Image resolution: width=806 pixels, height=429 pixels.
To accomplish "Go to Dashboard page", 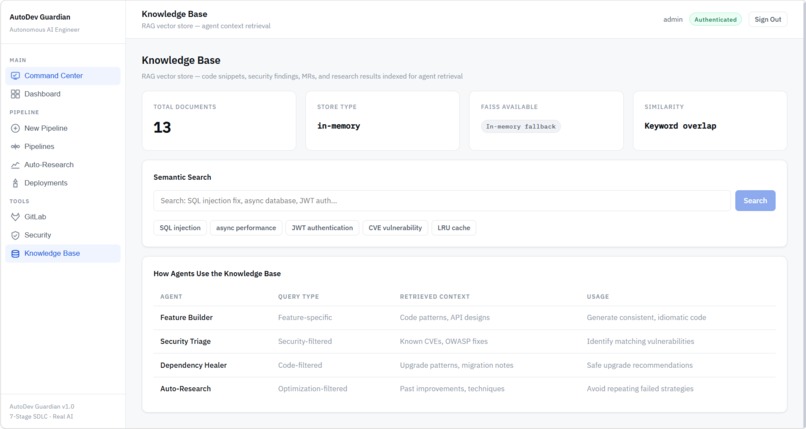I will tap(63, 94).
